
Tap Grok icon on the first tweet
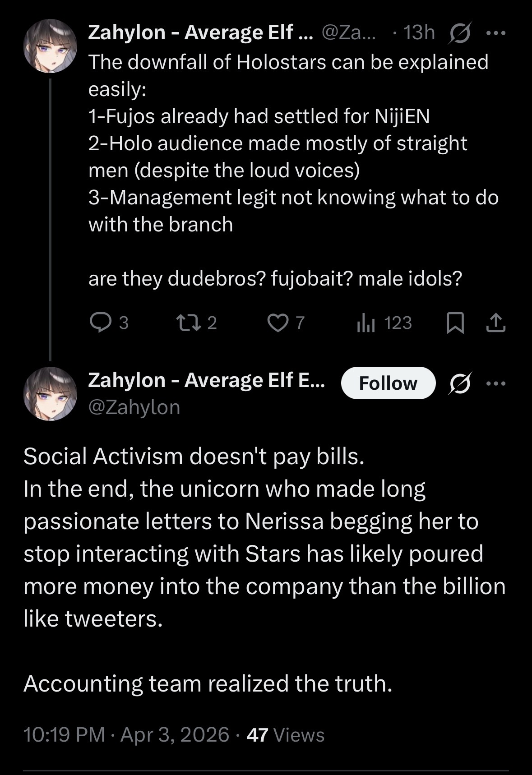click(x=459, y=33)
